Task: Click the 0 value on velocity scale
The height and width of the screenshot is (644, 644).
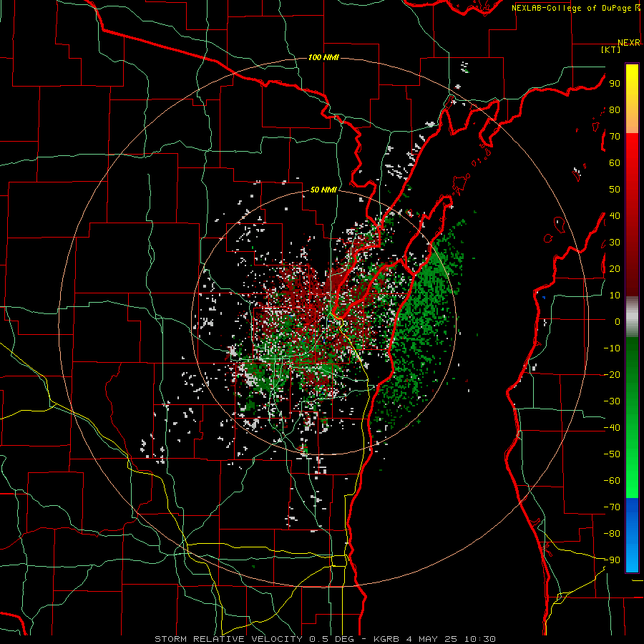Action: pos(618,321)
